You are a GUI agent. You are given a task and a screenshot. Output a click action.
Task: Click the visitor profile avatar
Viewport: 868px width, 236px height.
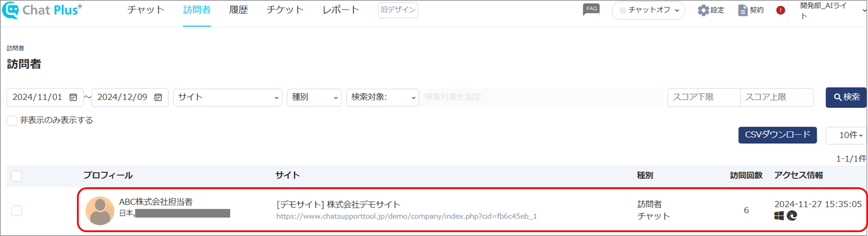pos(100,211)
